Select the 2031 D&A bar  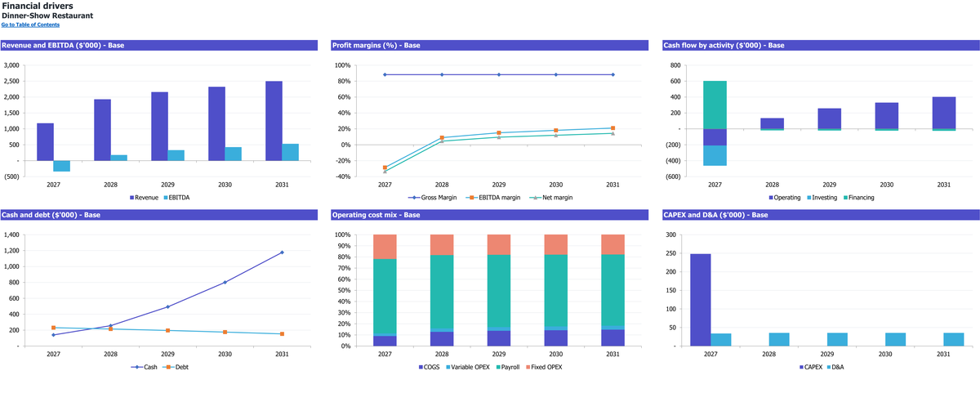click(953, 339)
